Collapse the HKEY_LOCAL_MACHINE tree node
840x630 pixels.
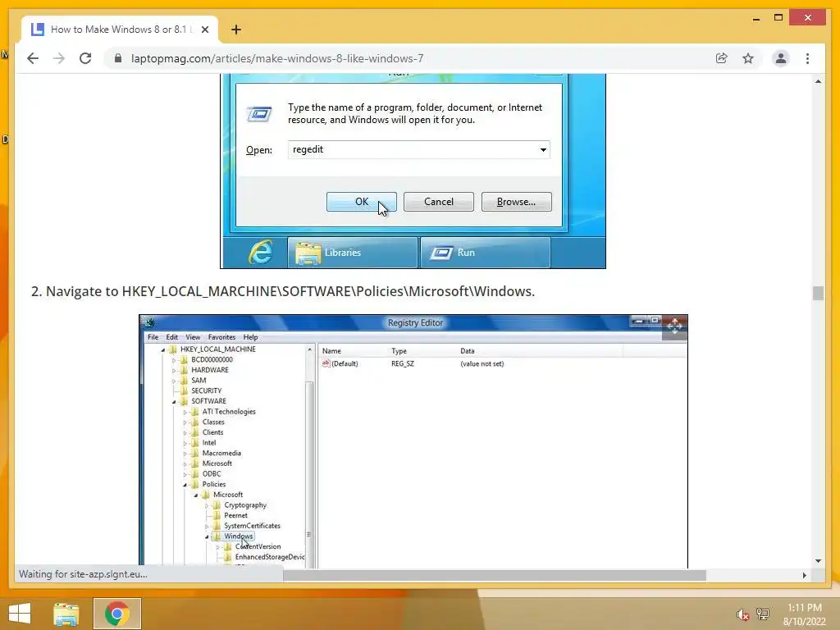(x=163, y=349)
